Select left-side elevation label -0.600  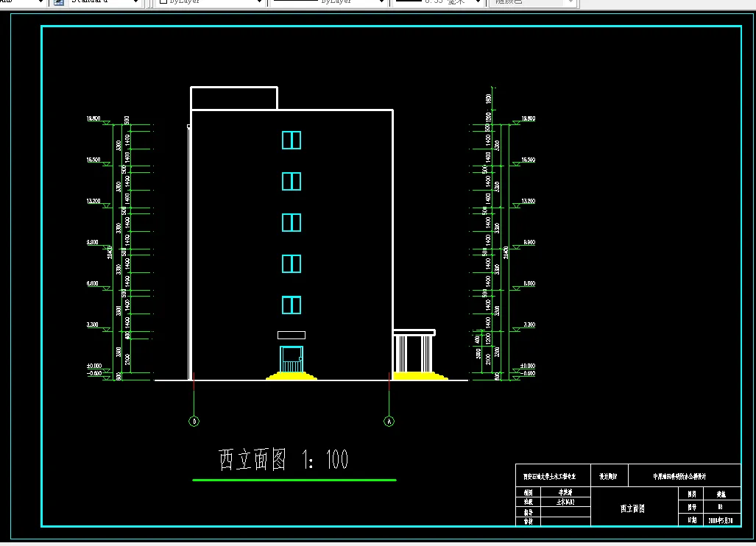(94, 373)
